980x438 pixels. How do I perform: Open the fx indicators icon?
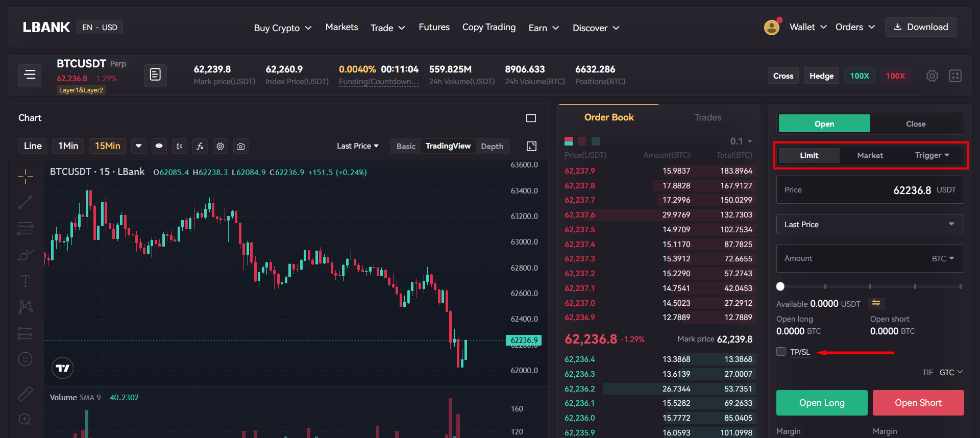(x=200, y=146)
